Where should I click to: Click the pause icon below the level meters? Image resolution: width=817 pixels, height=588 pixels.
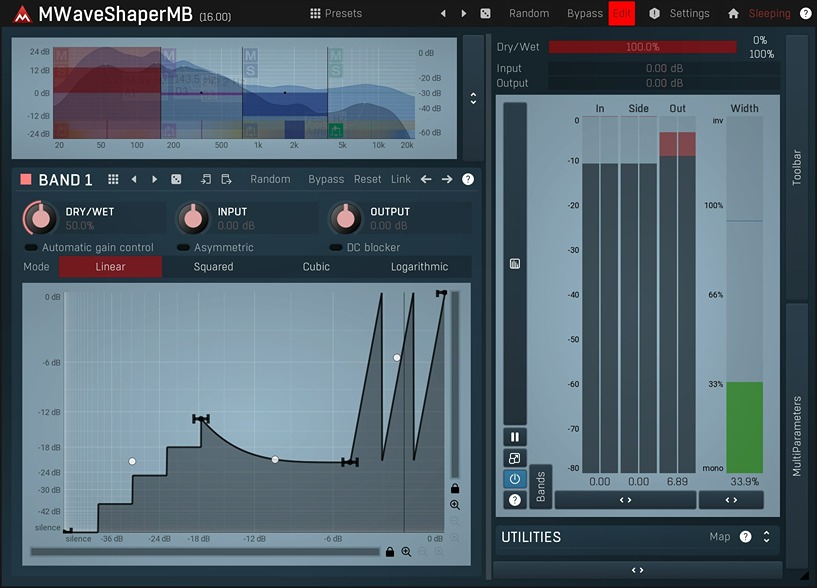pos(515,437)
